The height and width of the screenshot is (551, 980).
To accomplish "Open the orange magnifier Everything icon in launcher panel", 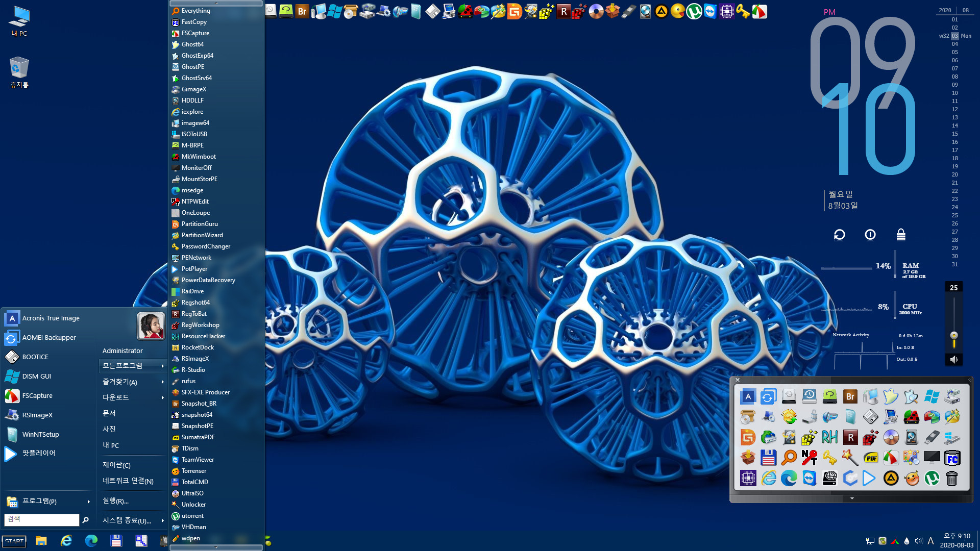I will click(x=789, y=458).
